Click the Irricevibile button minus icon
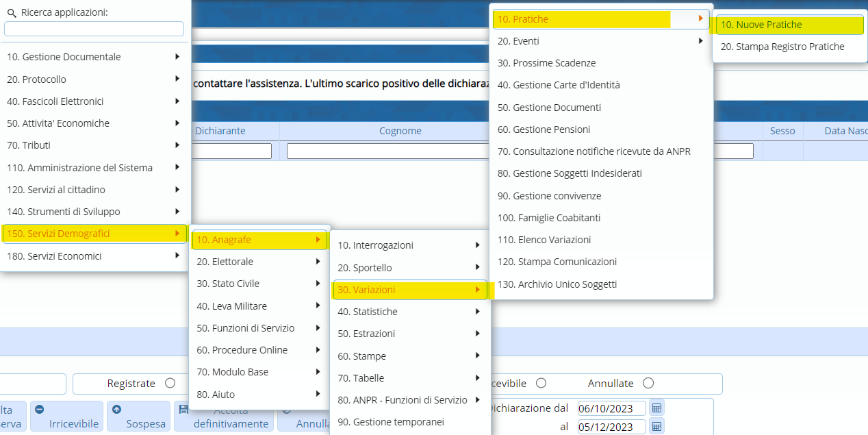The width and height of the screenshot is (868, 435). coord(39,410)
